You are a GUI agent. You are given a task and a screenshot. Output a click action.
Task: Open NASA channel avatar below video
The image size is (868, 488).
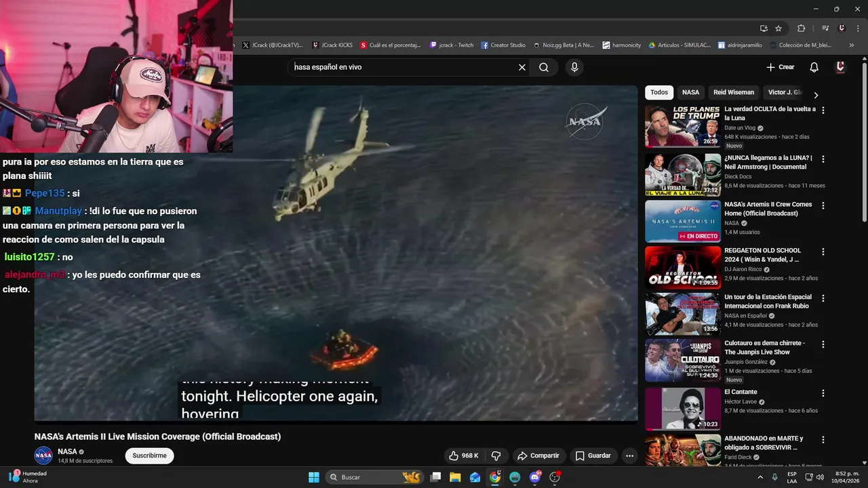[x=43, y=455]
